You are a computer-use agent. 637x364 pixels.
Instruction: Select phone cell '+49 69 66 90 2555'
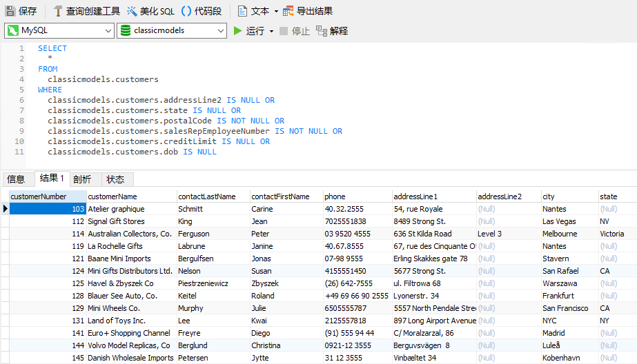tap(357, 296)
